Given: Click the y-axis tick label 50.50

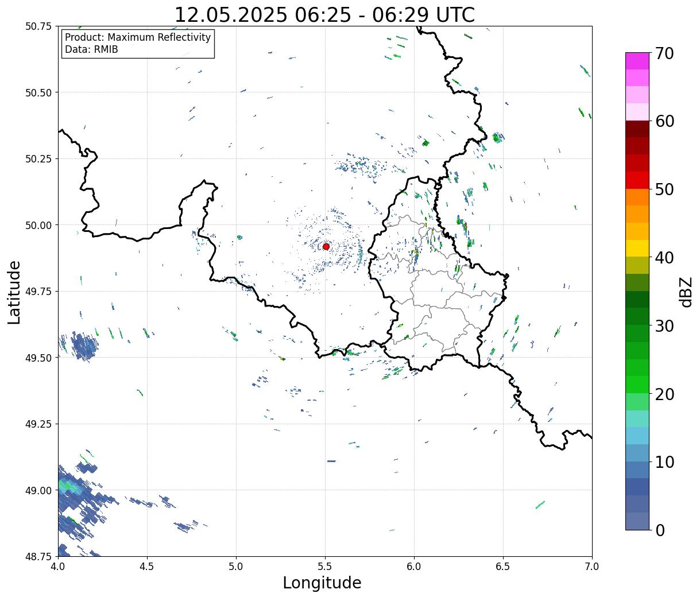Looking at the screenshot, I should tap(38, 92).
